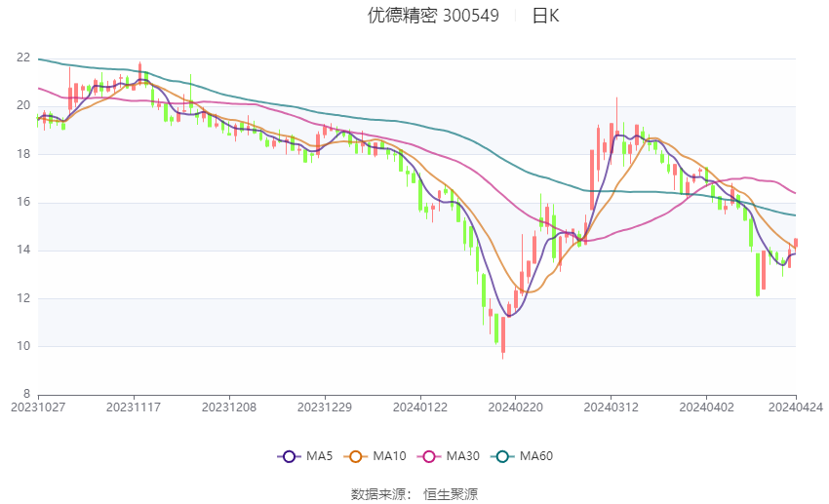Click the 恒生聚源 data source text
Screen dimensions: 829x504
point(451,494)
